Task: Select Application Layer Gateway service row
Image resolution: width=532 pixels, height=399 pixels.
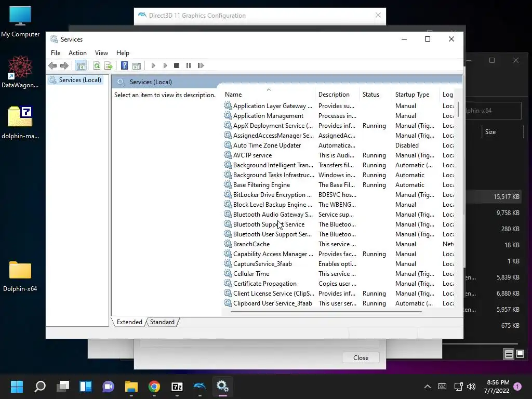Action: (x=338, y=106)
